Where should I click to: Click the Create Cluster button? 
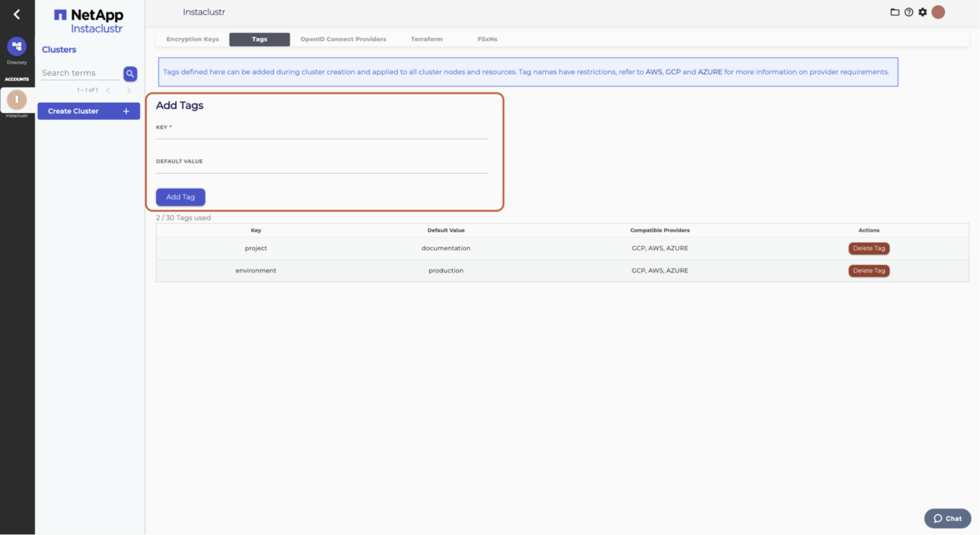point(89,111)
